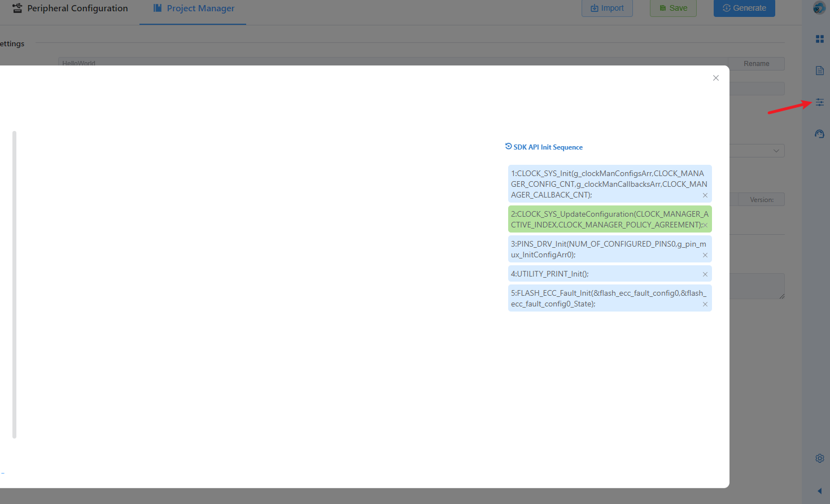
Task: Click the Import button
Action: click(607, 8)
